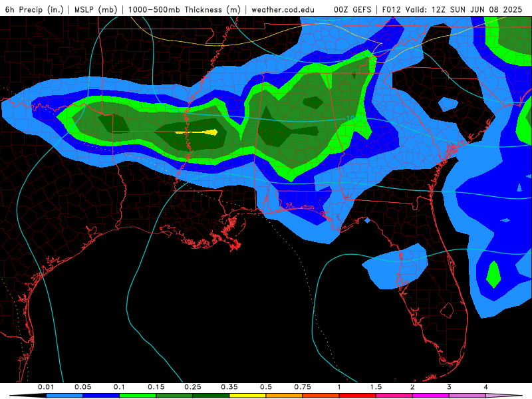Click the 0.75 legend value
The height and width of the screenshot is (399, 532).
point(303,387)
